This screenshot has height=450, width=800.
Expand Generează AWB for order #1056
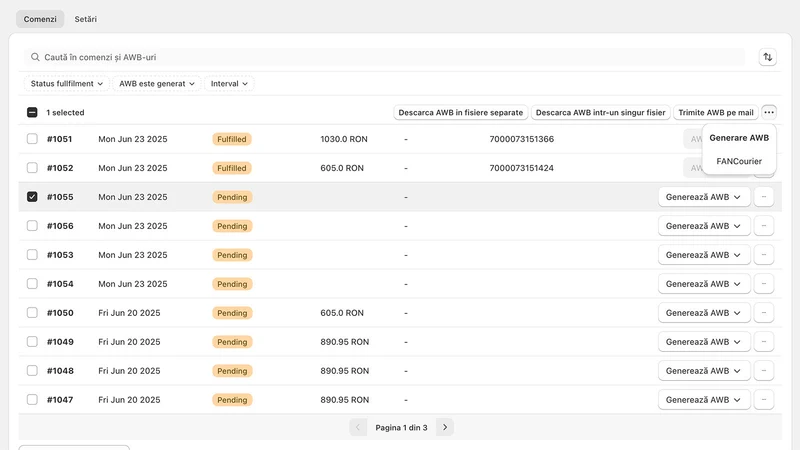click(704, 226)
